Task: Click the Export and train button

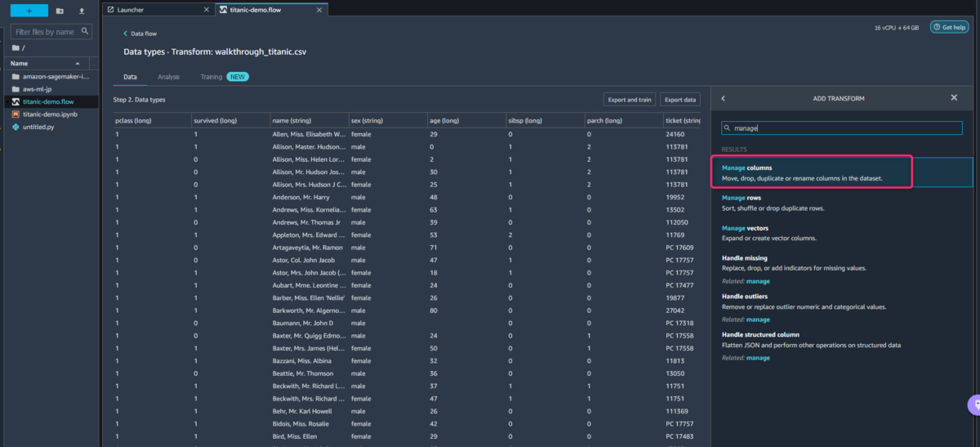Action: point(629,100)
